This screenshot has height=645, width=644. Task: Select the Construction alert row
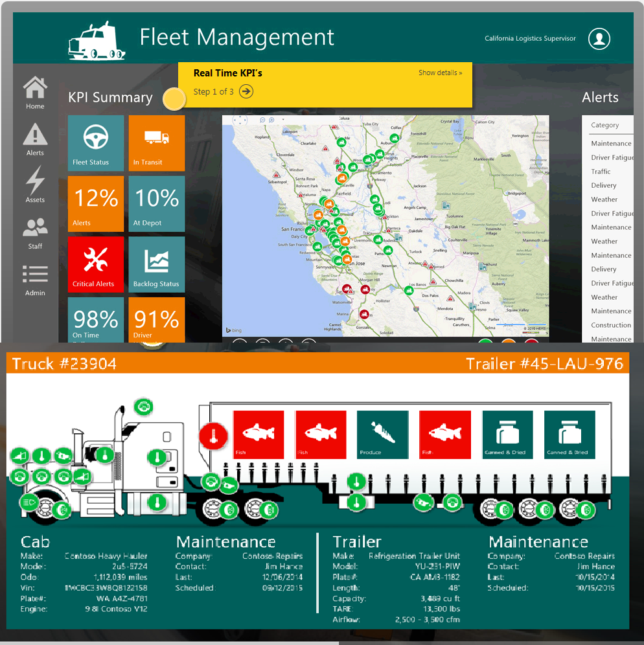pyautogui.click(x=612, y=325)
